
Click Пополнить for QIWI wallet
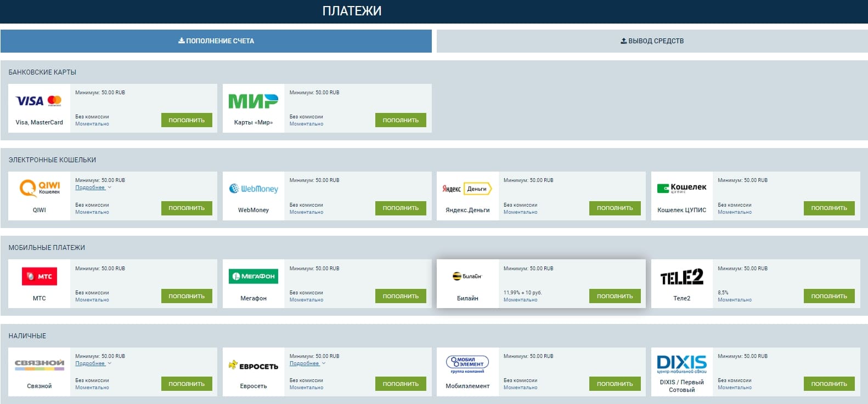[187, 208]
